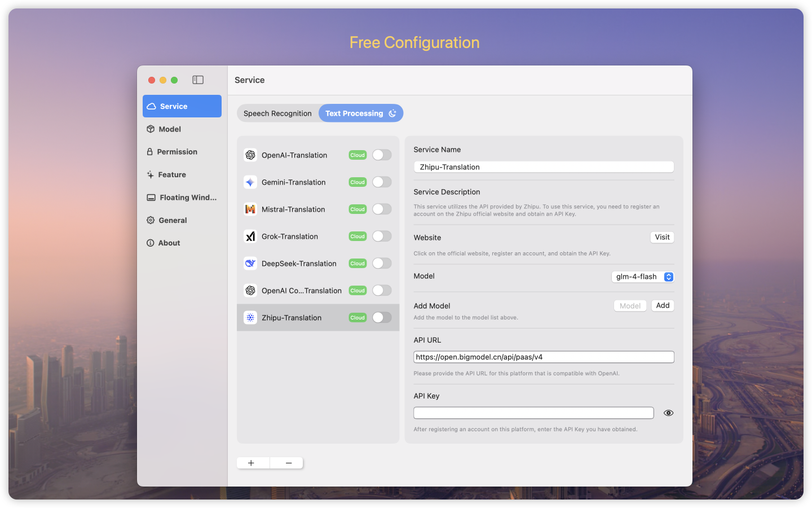Click the cube icon beside Model
Screen dimensions: 812x508
point(151,129)
